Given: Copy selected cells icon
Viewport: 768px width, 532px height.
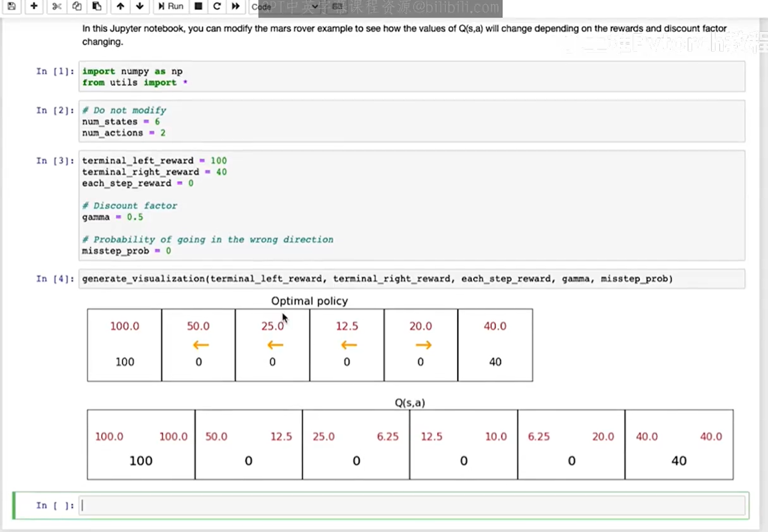Looking at the screenshot, I should point(77,6).
